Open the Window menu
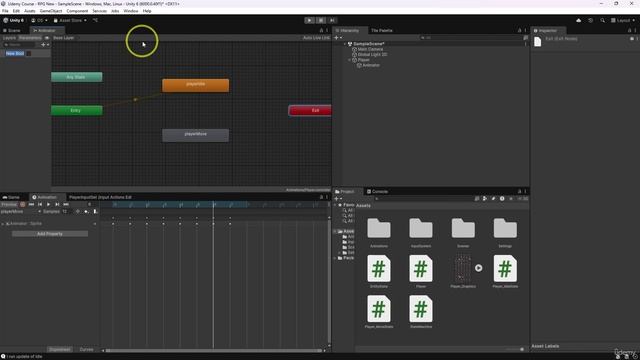 [131, 11]
